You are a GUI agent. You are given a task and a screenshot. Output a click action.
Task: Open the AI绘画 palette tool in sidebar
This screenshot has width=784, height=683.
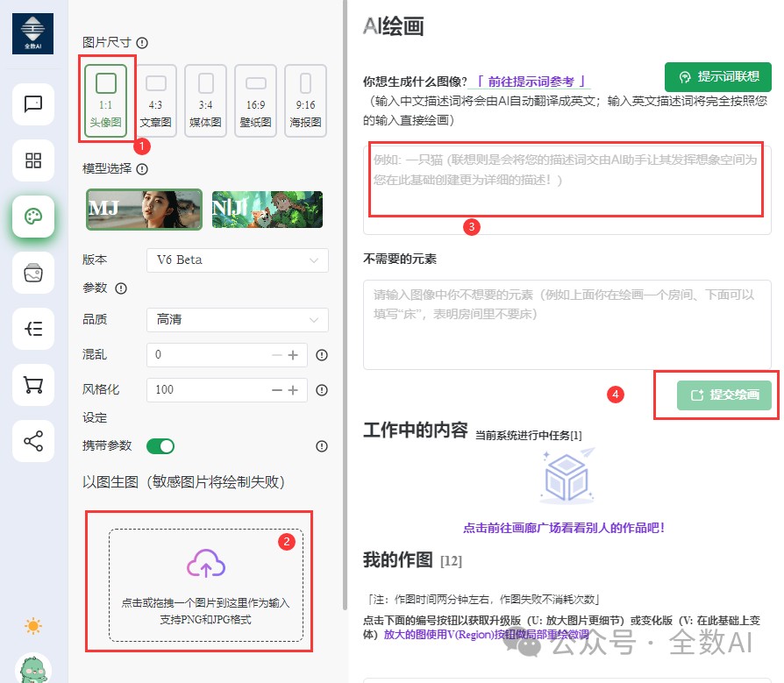click(x=33, y=217)
